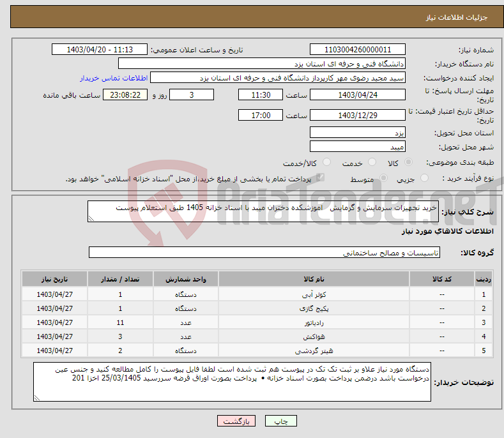Click unit دستگاه in the کولر آبی row
This screenshot has height=438, width=504.
coord(186,294)
